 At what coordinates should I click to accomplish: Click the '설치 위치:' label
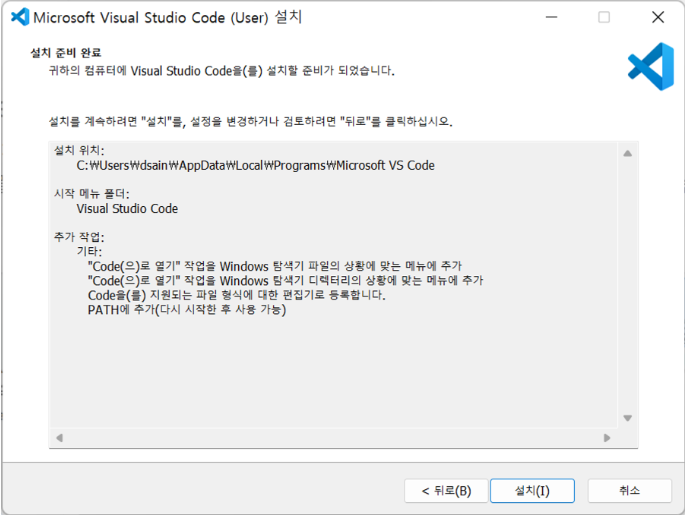point(79,151)
